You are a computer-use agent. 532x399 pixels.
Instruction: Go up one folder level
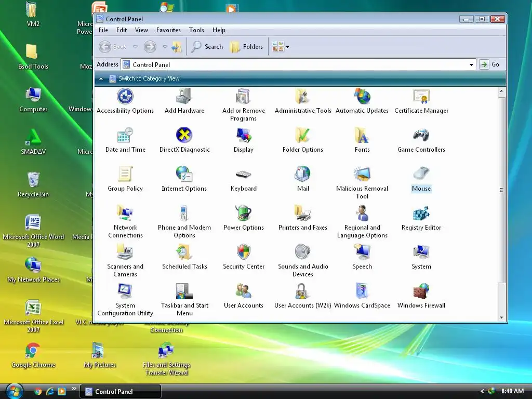177,47
